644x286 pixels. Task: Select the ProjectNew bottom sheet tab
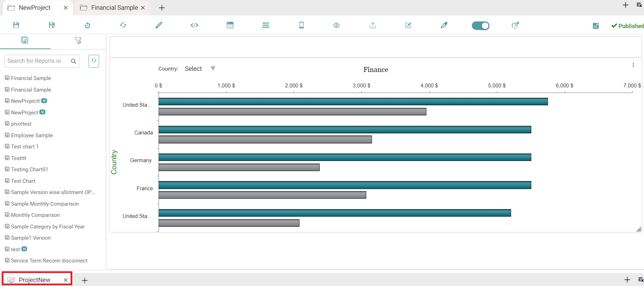[x=34, y=280]
